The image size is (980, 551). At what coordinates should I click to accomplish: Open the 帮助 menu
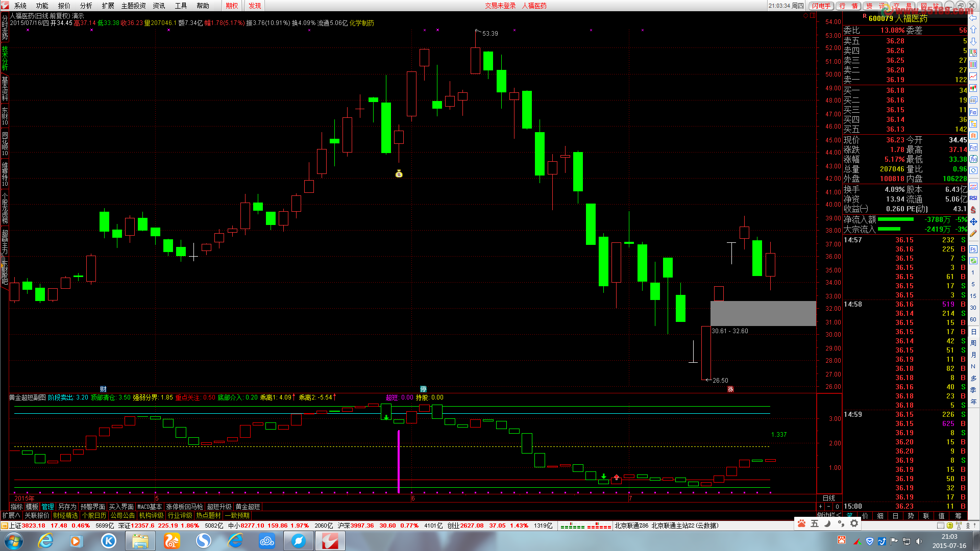coord(203,6)
